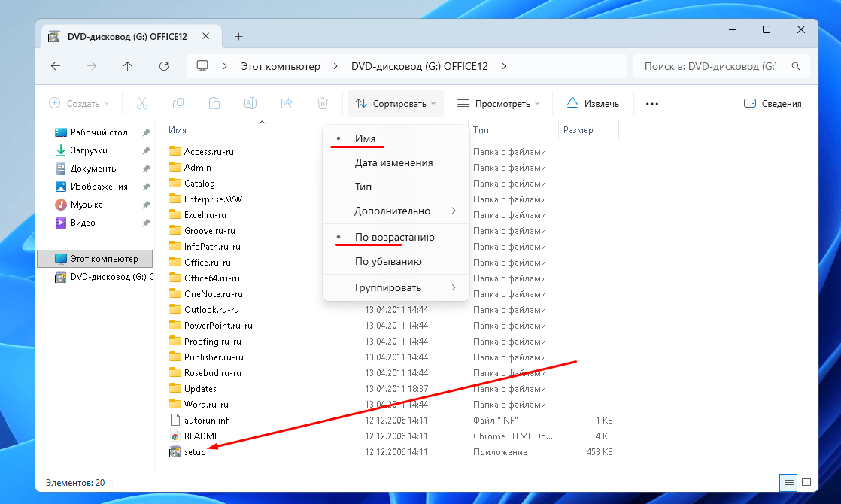Screen dimensions: 841x504
Task: Go up one folder level
Action: (x=127, y=66)
